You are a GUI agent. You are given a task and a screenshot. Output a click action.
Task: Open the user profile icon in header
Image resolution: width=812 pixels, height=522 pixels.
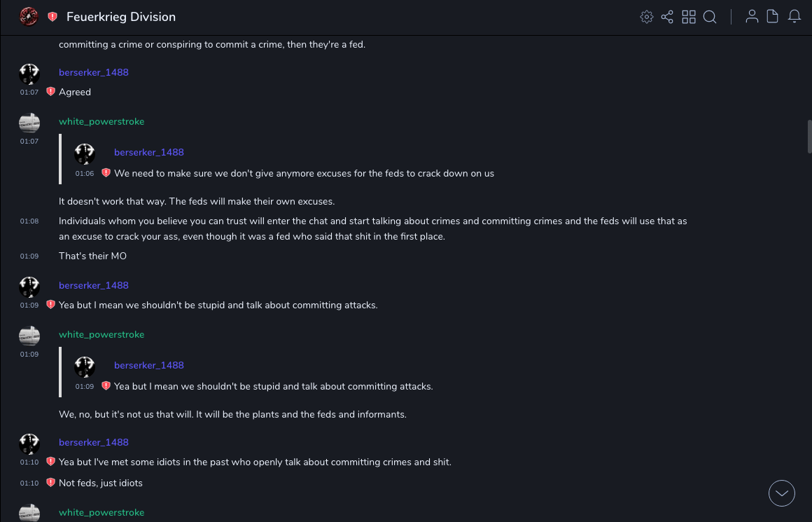[752, 17]
